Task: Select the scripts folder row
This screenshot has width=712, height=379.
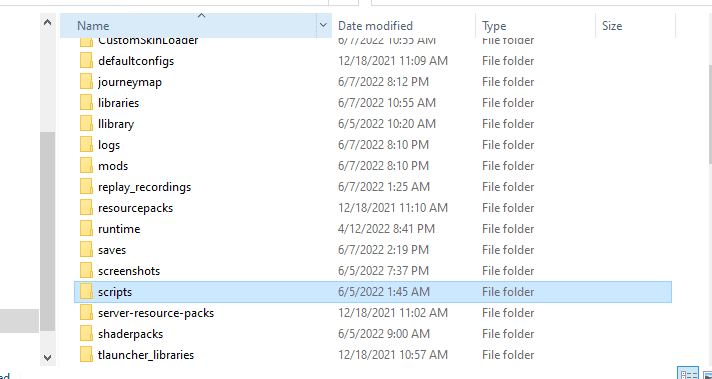Action: pyautogui.click(x=373, y=292)
